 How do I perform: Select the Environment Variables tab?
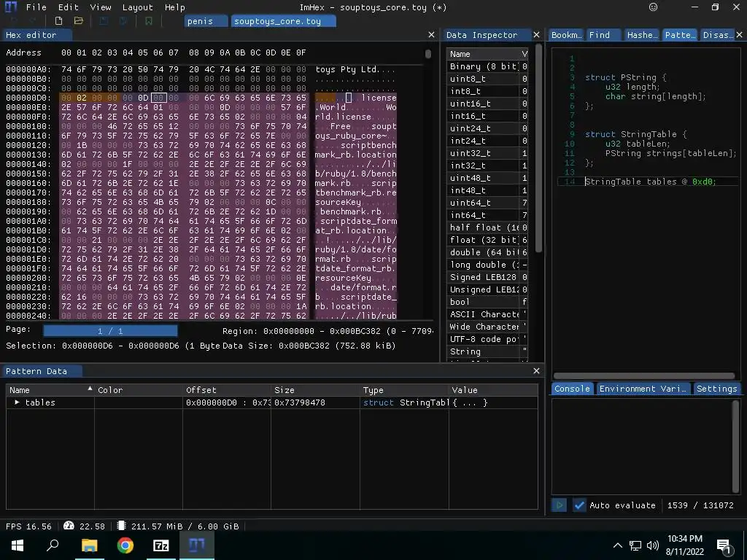pos(643,389)
